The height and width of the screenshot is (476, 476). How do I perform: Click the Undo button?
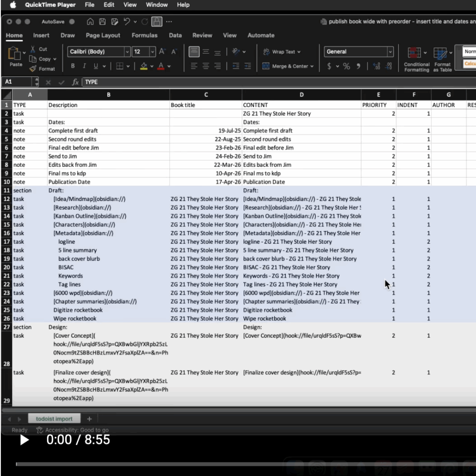click(x=126, y=21)
